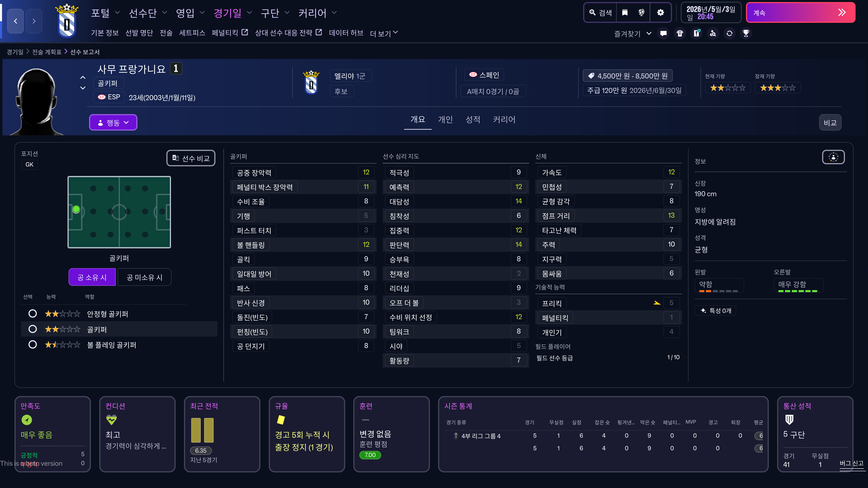Click the player card view icon beside 정보
The image size is (868, 488).
833,157
